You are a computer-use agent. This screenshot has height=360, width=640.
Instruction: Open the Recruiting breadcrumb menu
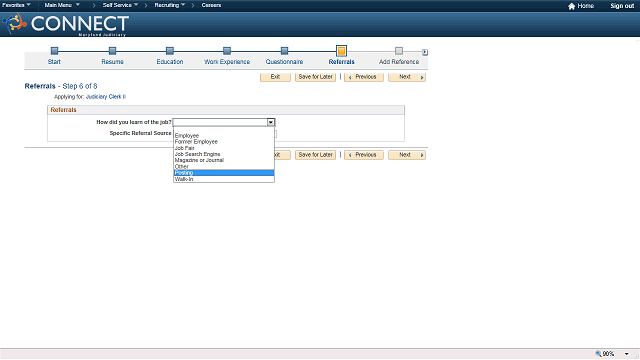(x=169, y=5)
